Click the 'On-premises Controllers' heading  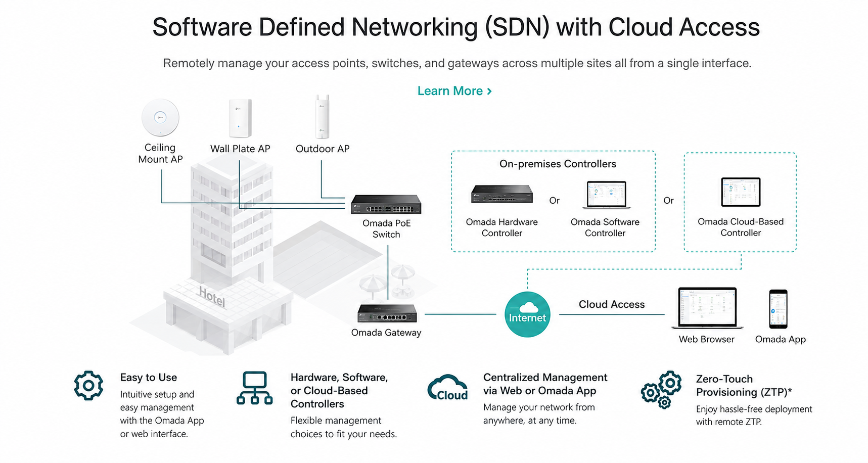pyautogui.click(x=558, y=164)
